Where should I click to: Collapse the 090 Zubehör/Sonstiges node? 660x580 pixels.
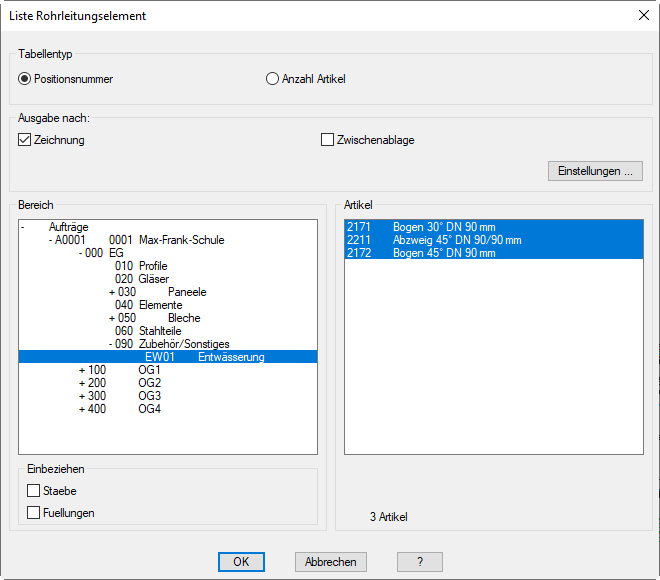click(x=112, y=344)
